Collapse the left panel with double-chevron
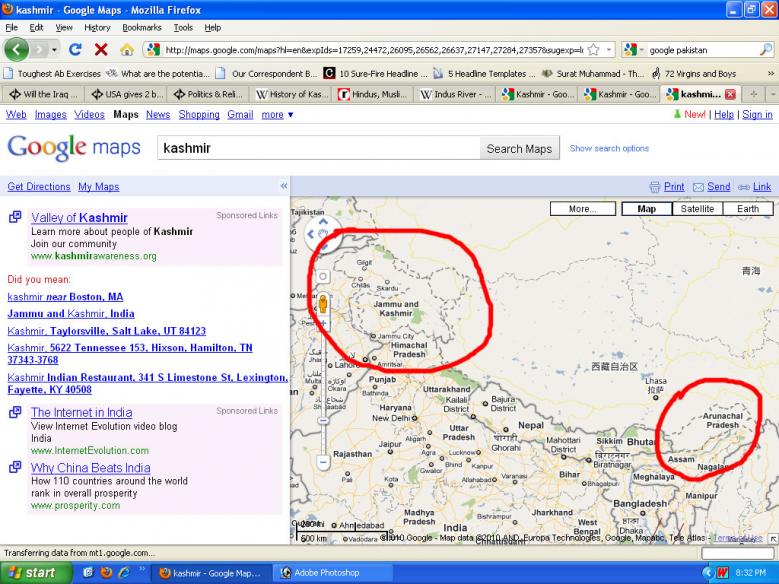779x584 pixels. [284, 186]
